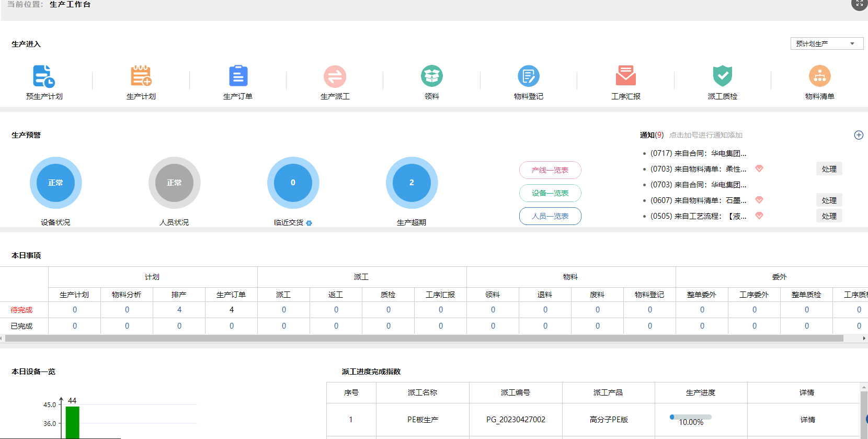Click the 退料 column header
Screen dimensions: 868x439
pos(545,295)
